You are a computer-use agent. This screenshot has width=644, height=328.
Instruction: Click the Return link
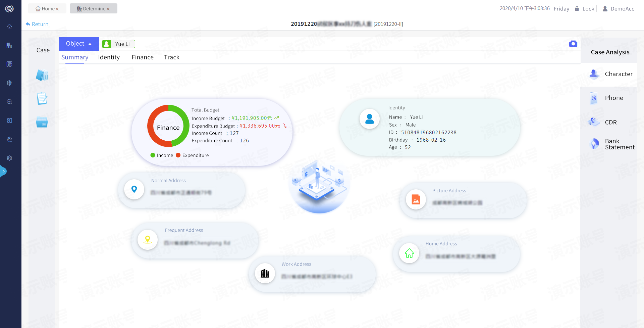click(37, 24)
